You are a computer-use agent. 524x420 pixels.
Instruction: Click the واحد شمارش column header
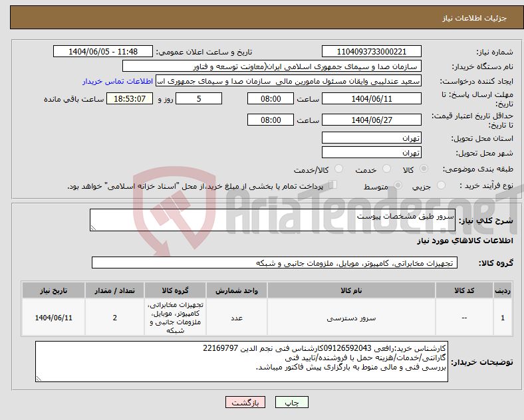click(x=237, y=290)
